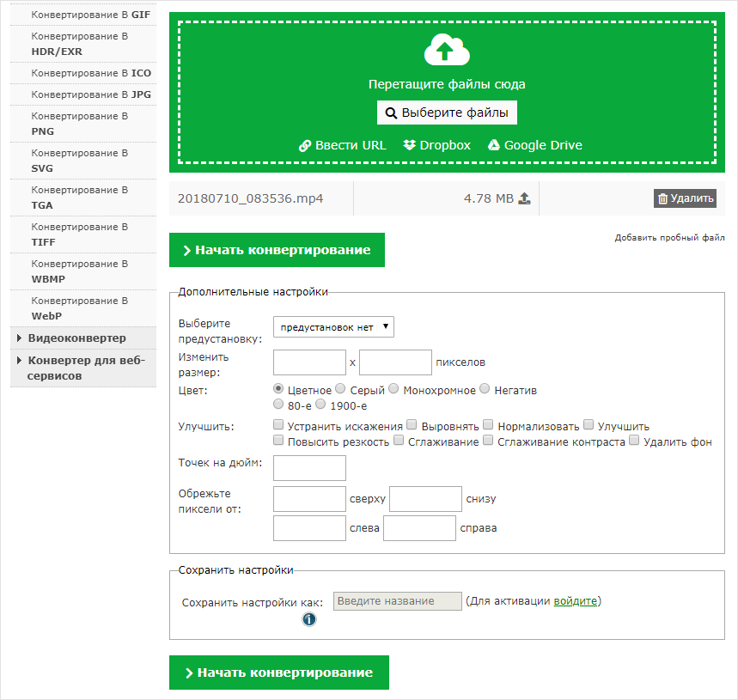Click top Начать конвертирование button
The height and width of the screenshot is (700, 738).
pyautogui.click(x=277, y=250)
